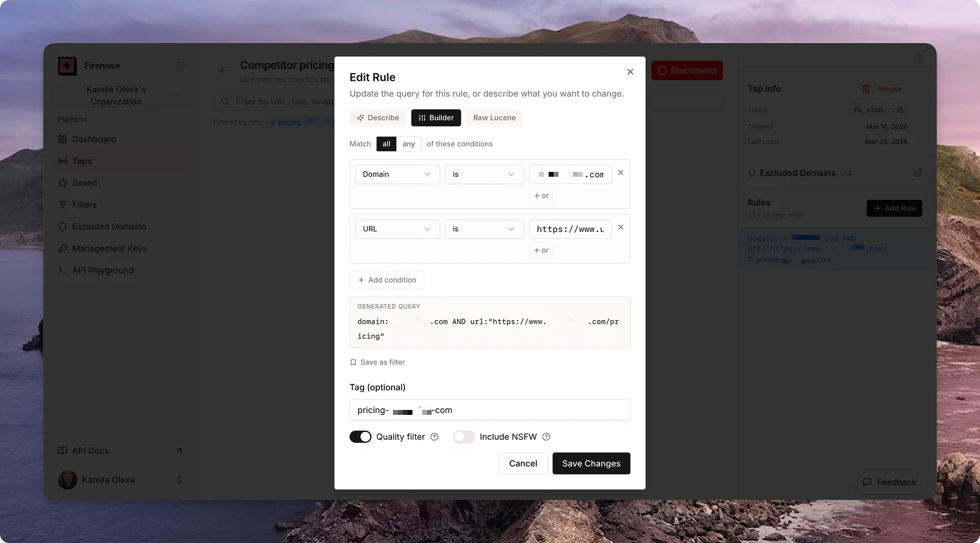
Task: Click the API Playground terminal icon
Action: [x=63, y=270]
